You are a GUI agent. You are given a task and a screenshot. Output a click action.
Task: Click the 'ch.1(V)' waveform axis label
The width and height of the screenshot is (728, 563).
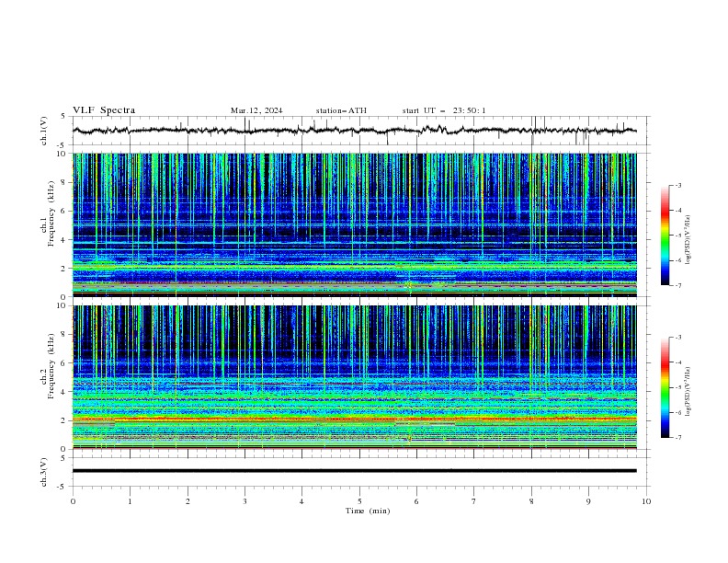click(x=44, y=131)
